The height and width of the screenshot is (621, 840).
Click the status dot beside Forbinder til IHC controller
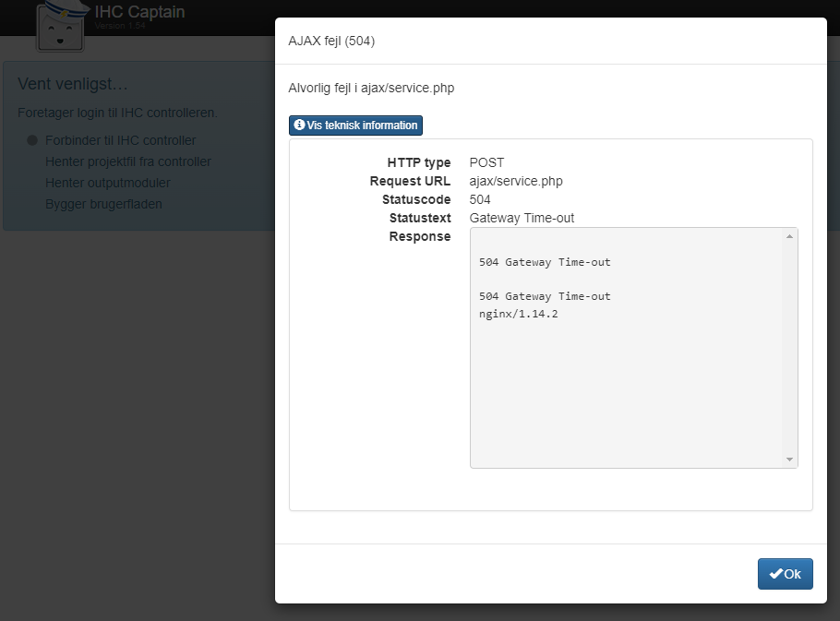[31, 141]
